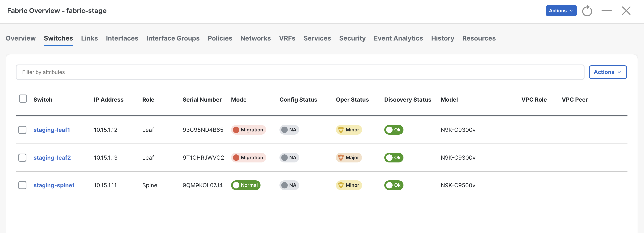Open the staging-leaf1 switch link
This screenshot has width=644, height=233.
(52, 130)
